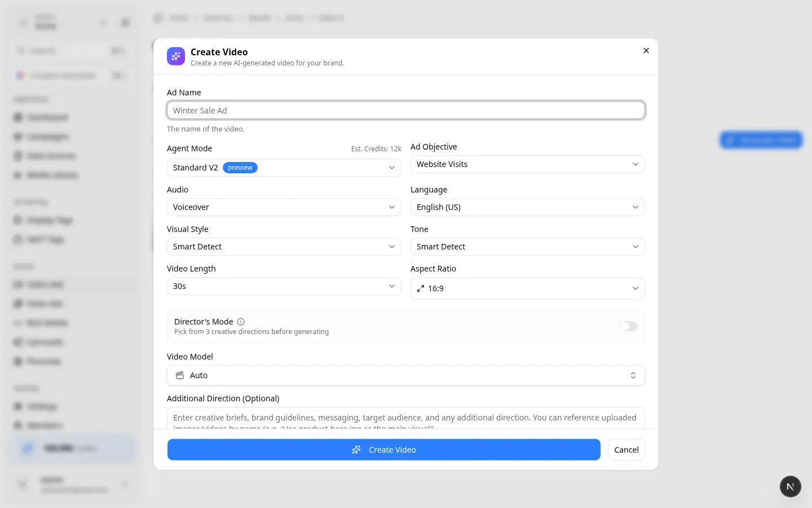Click the up-down chevrons in Video Model selector
The width and height of the screenshot is (812, 508).
[x=633, y=375]
